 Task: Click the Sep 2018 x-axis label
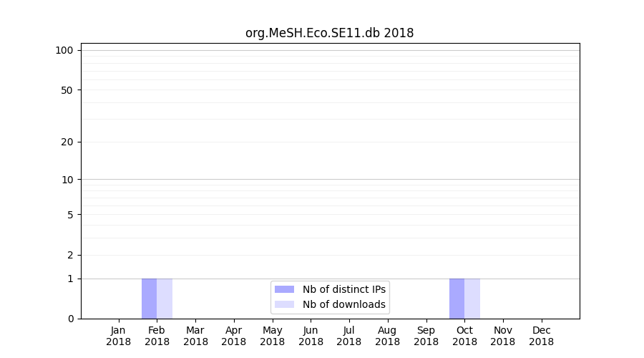tap(426, 336)
